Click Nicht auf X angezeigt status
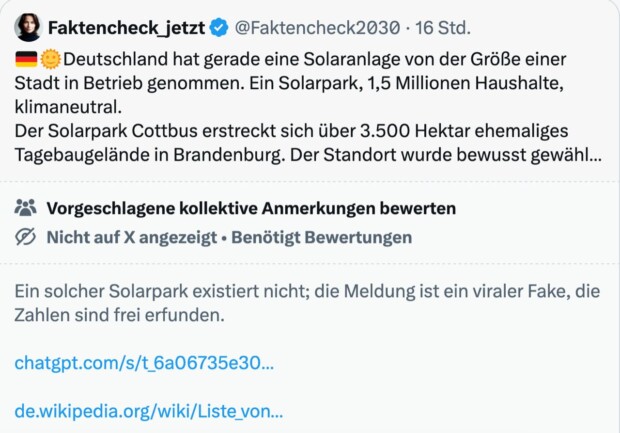The width and height of the screenshot is (620, 433). click(132, 238)
